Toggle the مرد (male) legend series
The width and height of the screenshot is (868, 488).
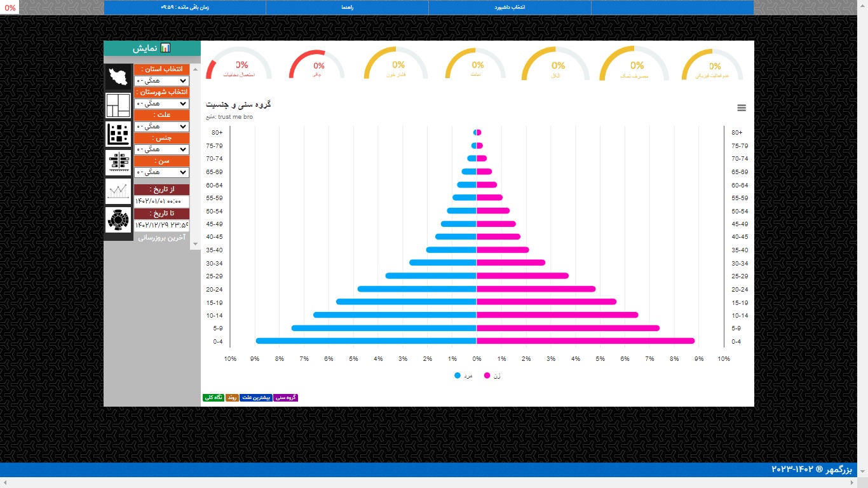pyautogui.click(x=463, y=376)
